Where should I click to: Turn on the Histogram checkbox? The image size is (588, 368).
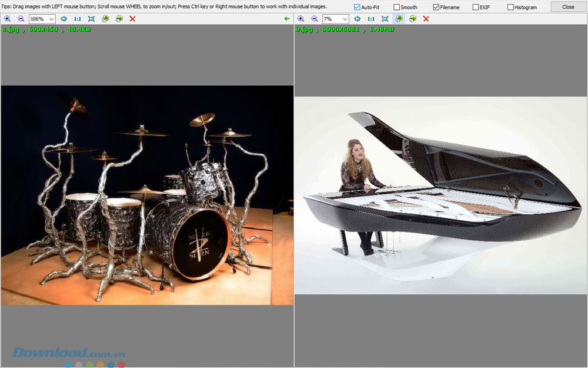510,7
